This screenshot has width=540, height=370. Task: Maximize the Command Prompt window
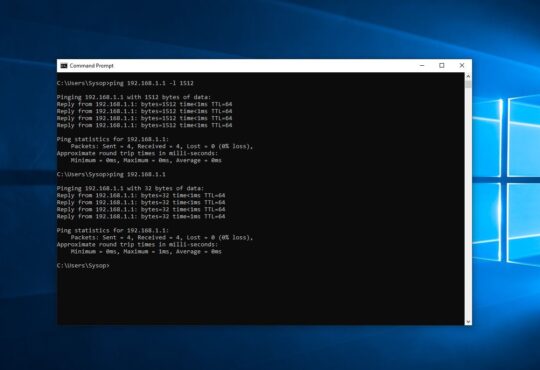click(442, 65)
